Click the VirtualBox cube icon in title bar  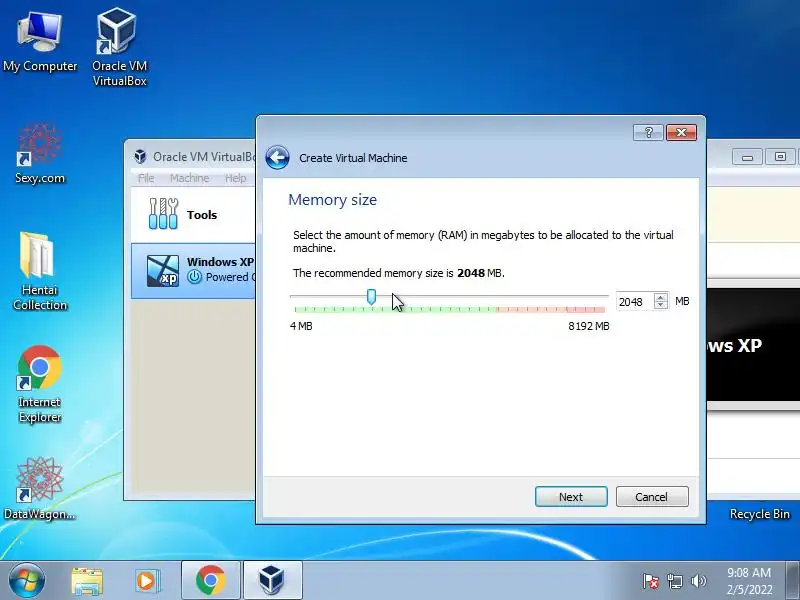140,157
